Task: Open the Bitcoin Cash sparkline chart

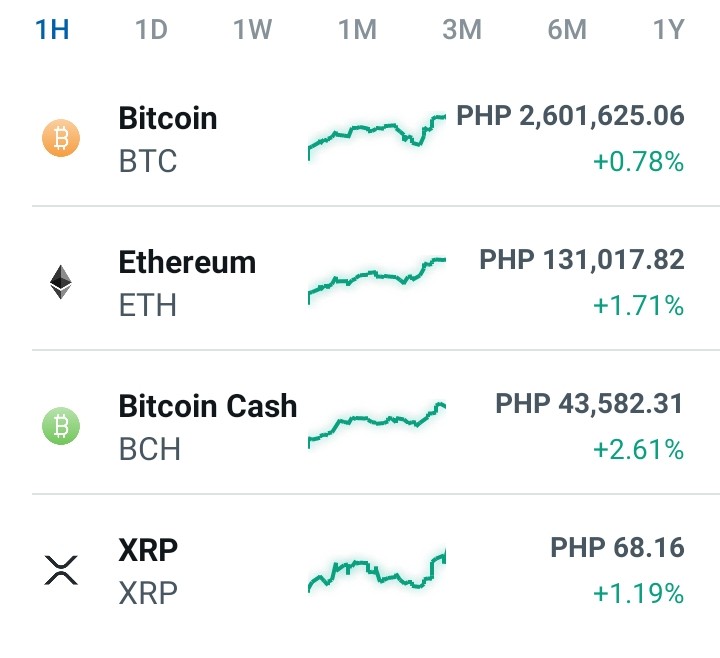Action: [x=377, y=425]
